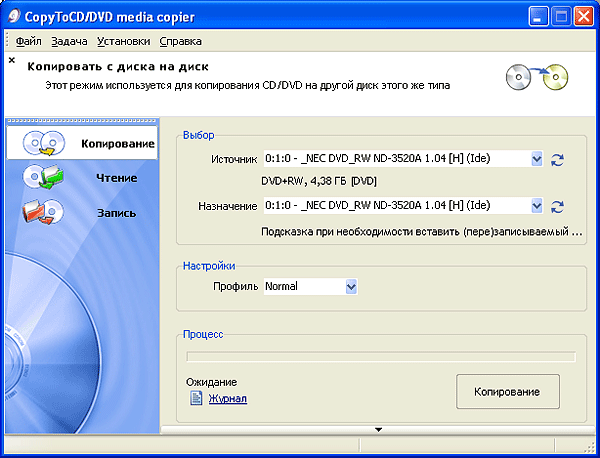Select the Запись mode in sidebar
Viewport: 600px width, 458px height.
[82, 212]
